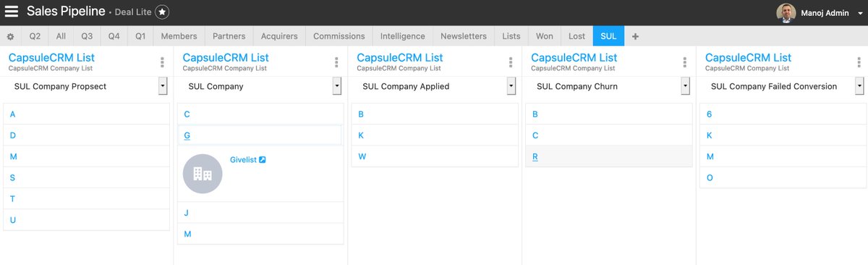
Task: Click CapsuleCRM List heading above SUL Company Applied
Action: coord(400,57)
